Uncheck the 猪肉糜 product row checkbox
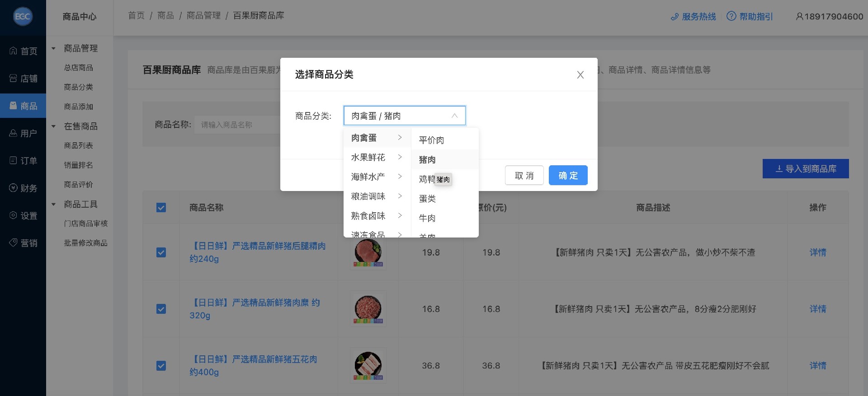 click(161, 309)
